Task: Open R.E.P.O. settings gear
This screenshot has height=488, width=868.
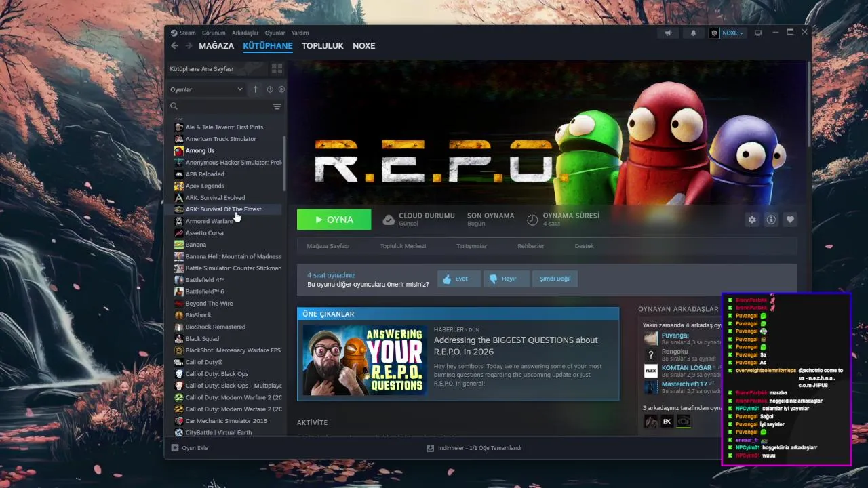Action: (752, 220)
